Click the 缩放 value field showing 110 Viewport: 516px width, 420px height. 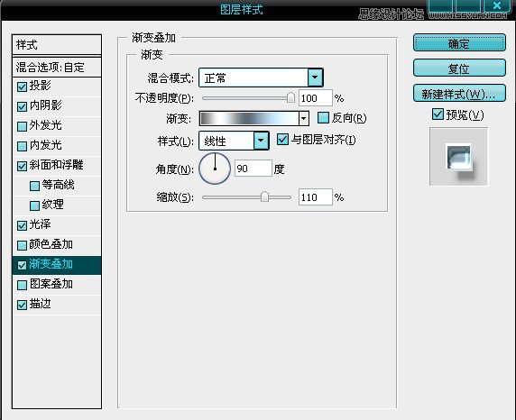coord(315,197)
